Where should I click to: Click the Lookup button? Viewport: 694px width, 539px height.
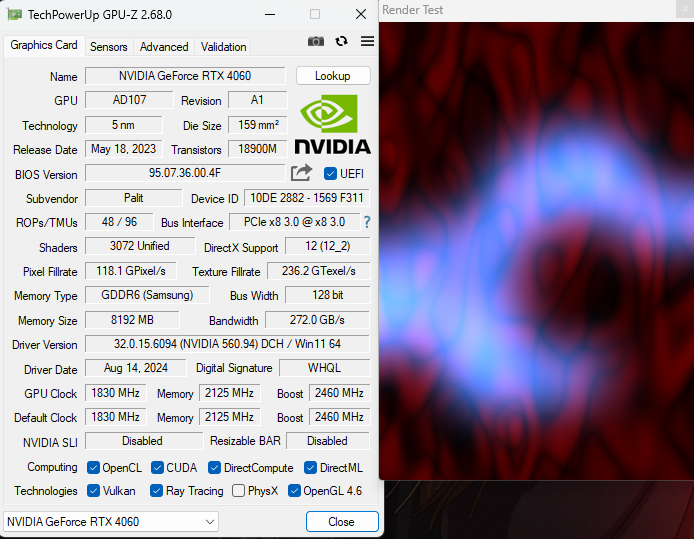point(333,76)
